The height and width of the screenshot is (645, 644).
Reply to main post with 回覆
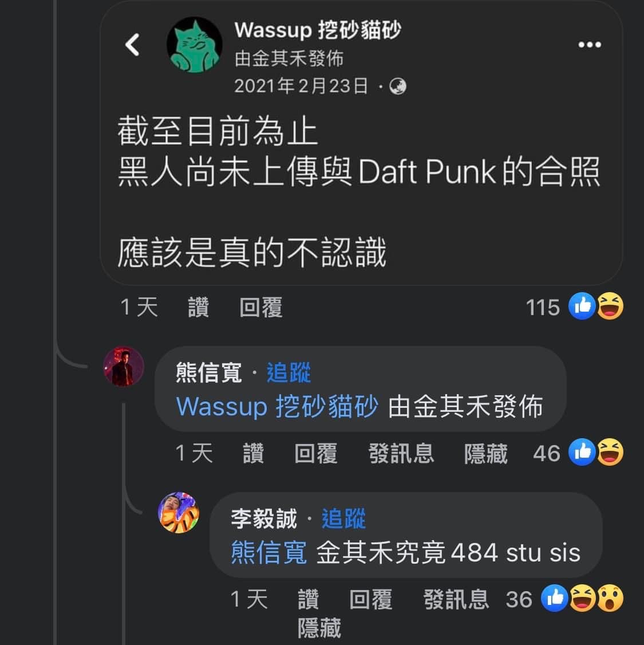coord(261,307)
